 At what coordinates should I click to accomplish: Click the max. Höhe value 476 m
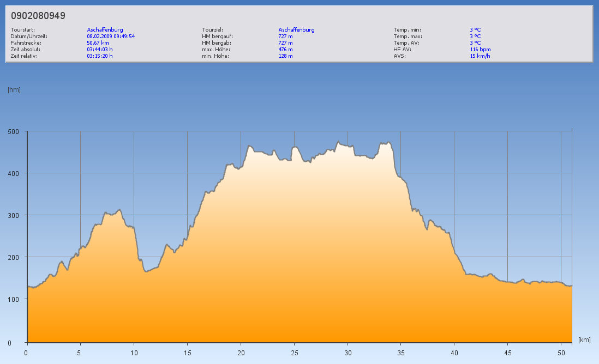(x=285, y=50)
